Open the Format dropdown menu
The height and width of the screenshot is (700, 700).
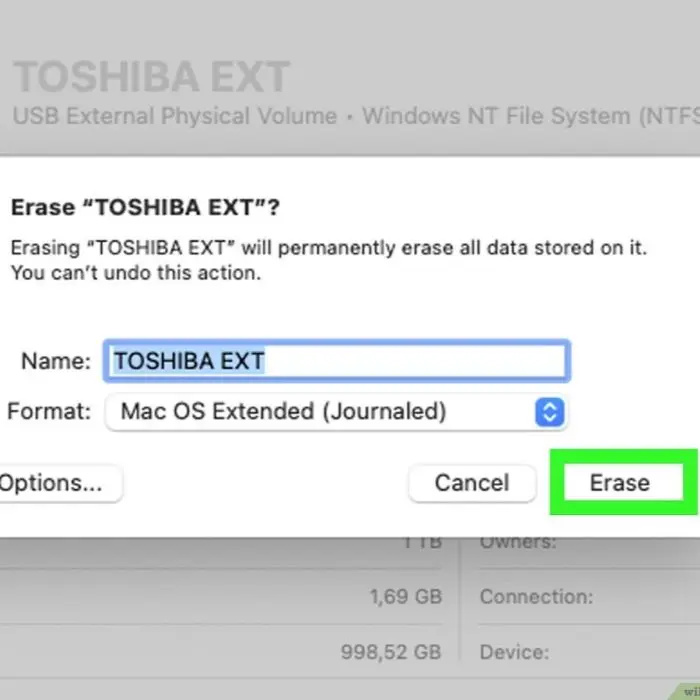pos(336,412)
